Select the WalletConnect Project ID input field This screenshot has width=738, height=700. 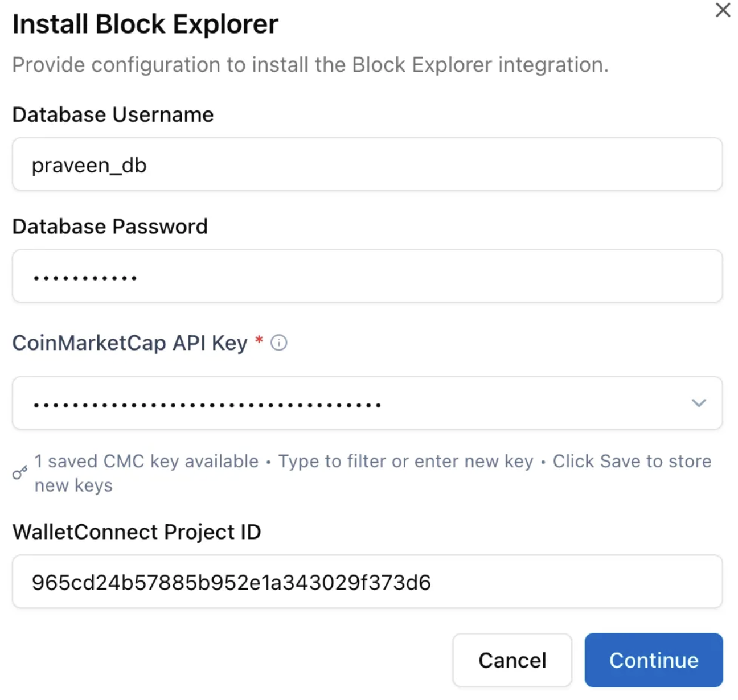click(367, 582)
